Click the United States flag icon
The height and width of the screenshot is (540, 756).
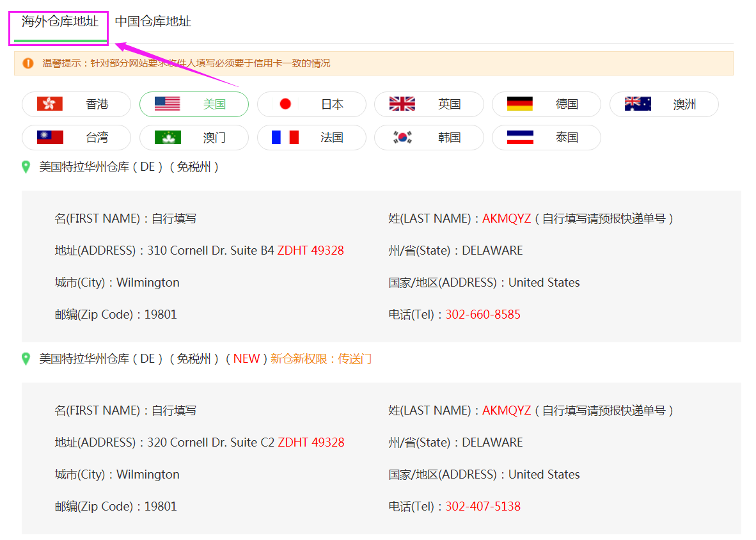tap(167, 104)
